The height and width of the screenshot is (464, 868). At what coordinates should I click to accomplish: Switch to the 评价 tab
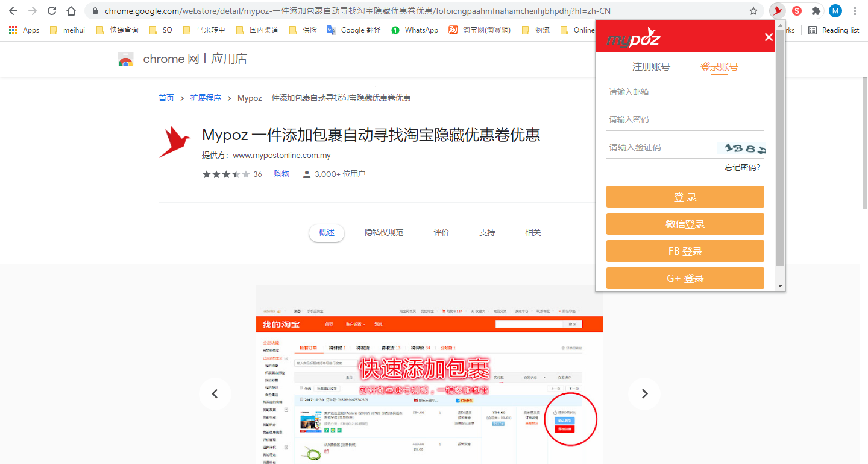point(441,233)
